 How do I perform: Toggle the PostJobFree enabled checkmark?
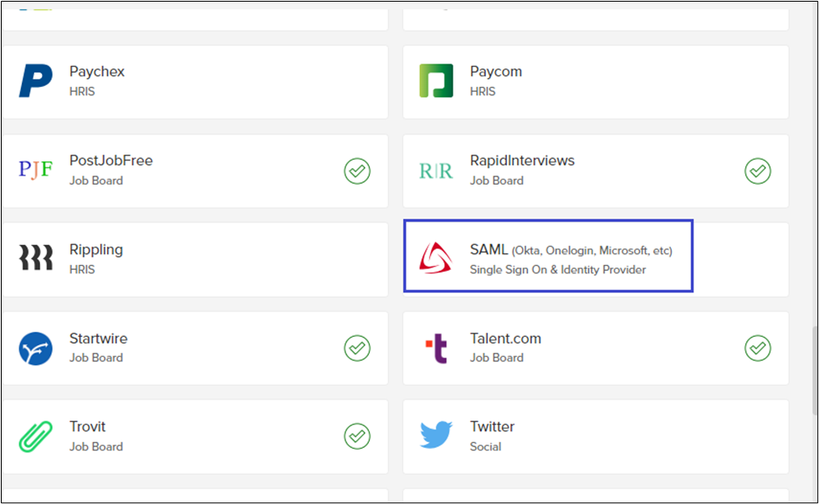(x=357, y=171)
